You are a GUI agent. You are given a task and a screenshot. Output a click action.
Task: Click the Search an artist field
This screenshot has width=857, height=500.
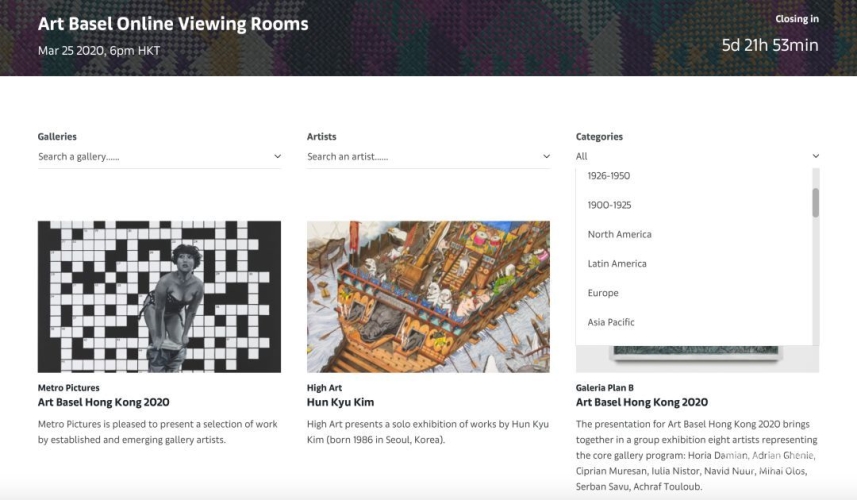point(420,157)
